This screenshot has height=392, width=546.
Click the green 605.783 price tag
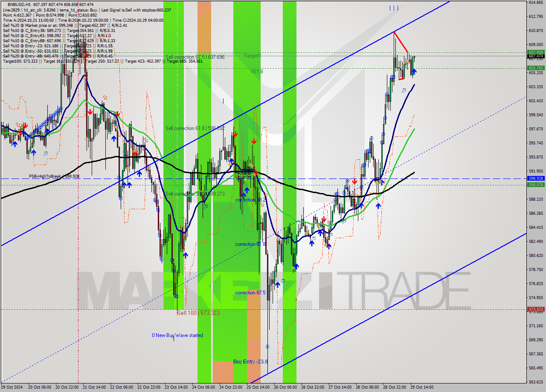536,68
